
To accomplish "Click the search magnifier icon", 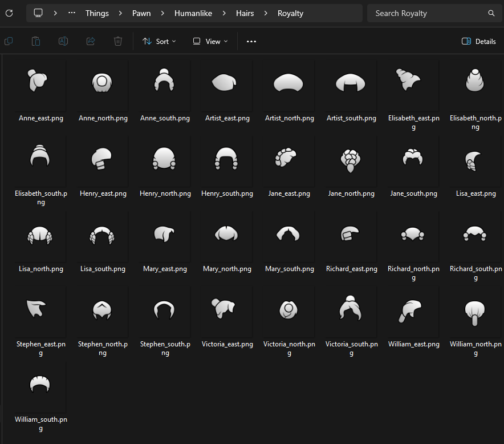I will [491, 13].
